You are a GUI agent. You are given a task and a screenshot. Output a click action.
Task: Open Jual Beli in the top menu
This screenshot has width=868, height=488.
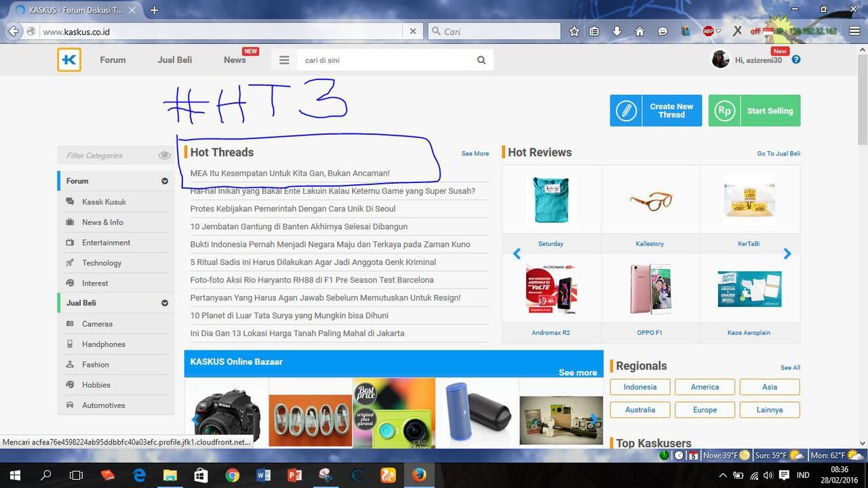click(175, 60)
